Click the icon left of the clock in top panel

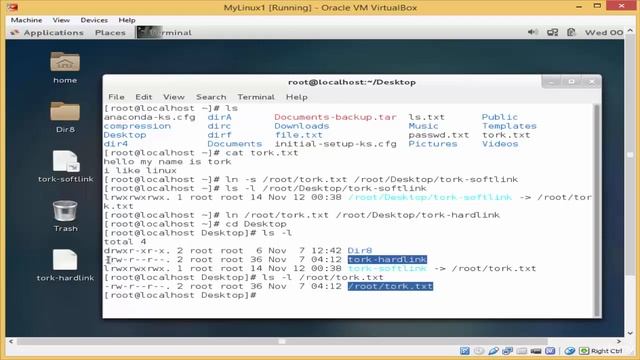[x=571, y=32]
